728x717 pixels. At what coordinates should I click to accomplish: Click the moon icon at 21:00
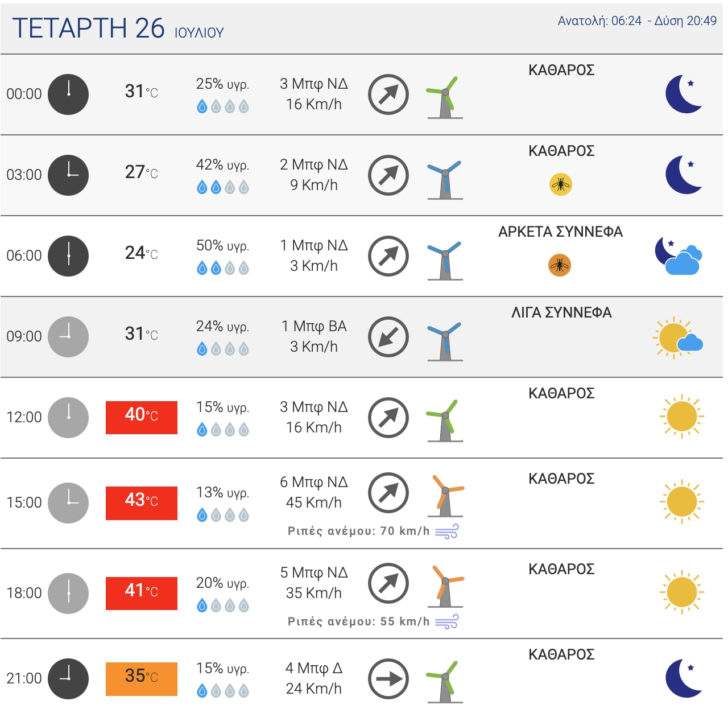(x=684, y=678)
